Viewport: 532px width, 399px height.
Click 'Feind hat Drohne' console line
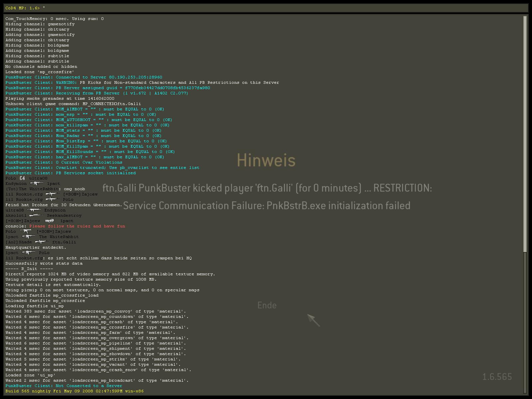pos(64,205)
